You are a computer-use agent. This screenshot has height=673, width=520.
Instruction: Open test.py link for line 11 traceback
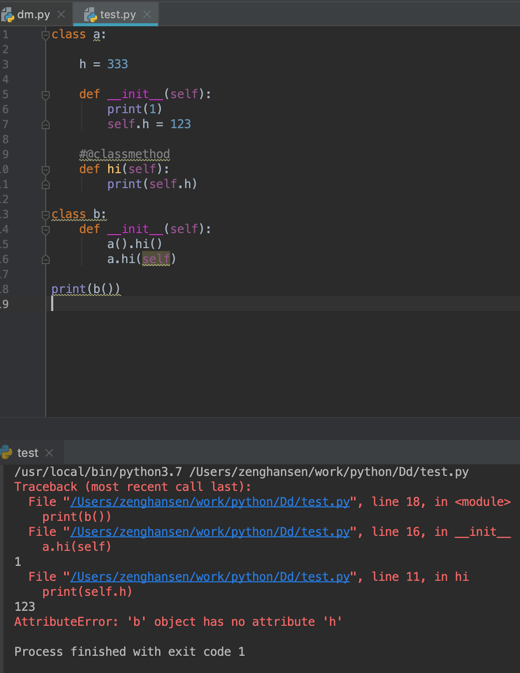210,577
